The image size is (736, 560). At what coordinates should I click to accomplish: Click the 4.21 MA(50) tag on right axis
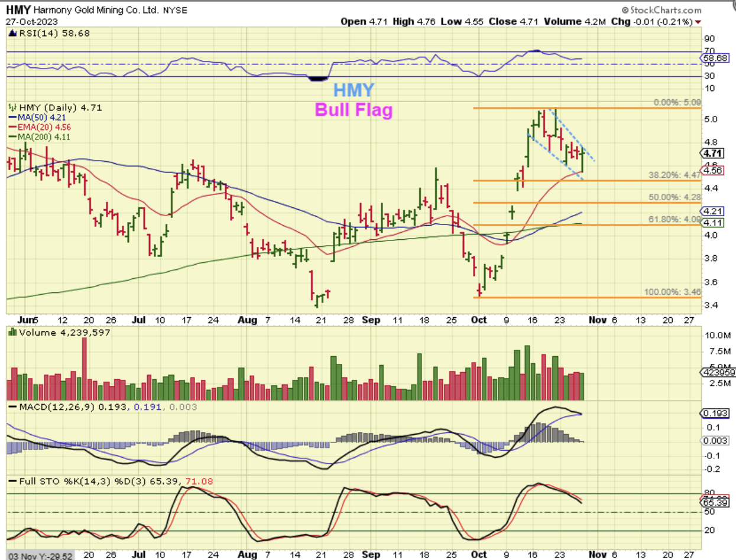click(x=712, y=211)
